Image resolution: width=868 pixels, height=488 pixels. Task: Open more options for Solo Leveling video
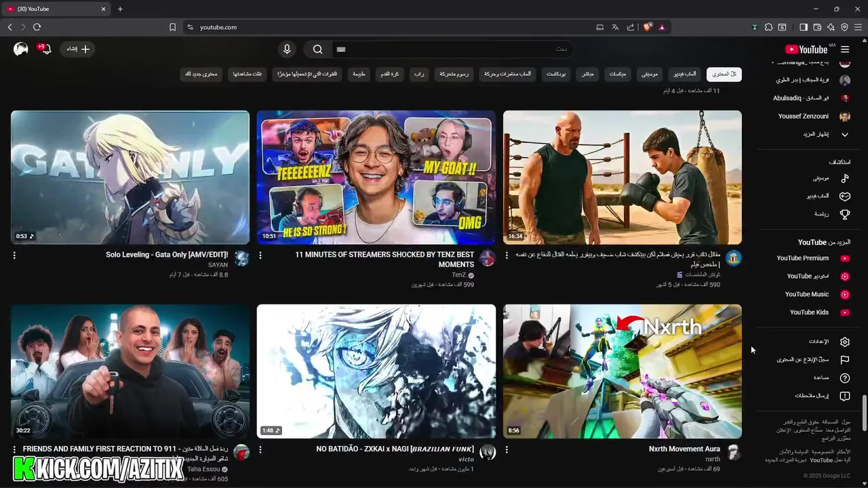point(14,256)
